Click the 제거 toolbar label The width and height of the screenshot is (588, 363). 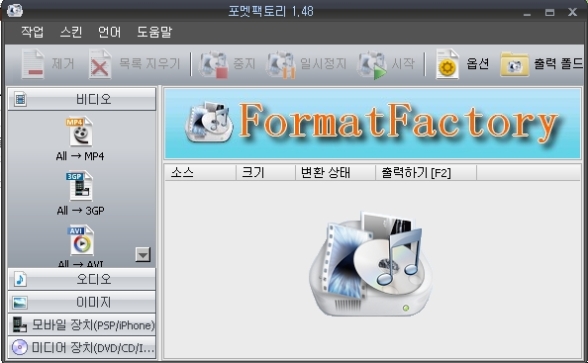click(63, 63)
